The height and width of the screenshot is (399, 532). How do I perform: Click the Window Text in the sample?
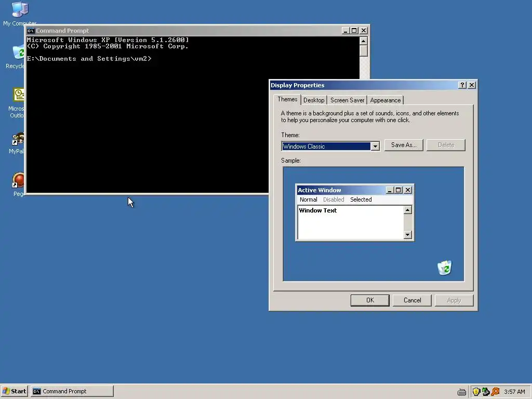(318, 210)
